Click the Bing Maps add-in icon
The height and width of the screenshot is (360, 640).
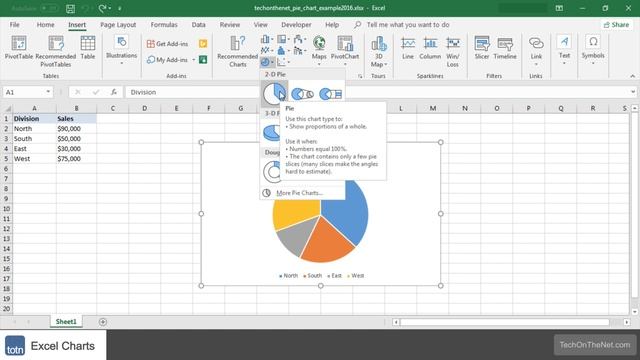tap(203, 44)
